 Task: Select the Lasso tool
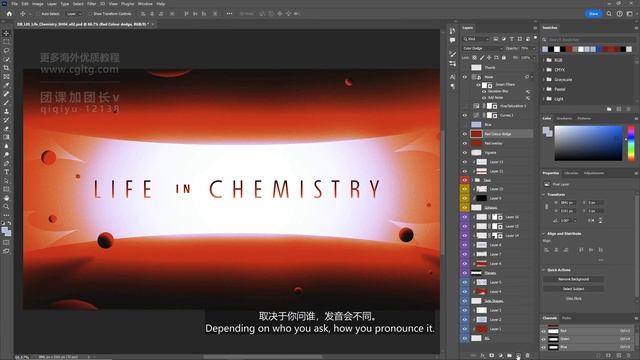[6, 51]
